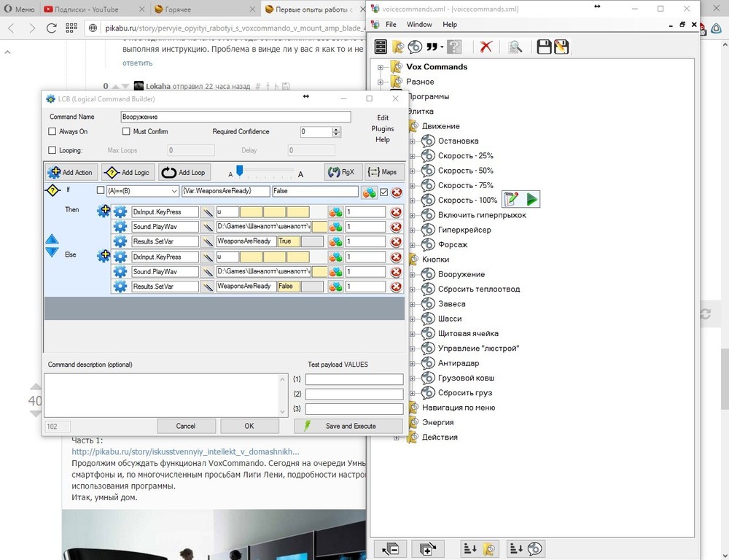The width and height of the screenshot is (729, 560).
Task: Uncheck the enabled checkbox at If row end
Action: click(x=383, y=192)
